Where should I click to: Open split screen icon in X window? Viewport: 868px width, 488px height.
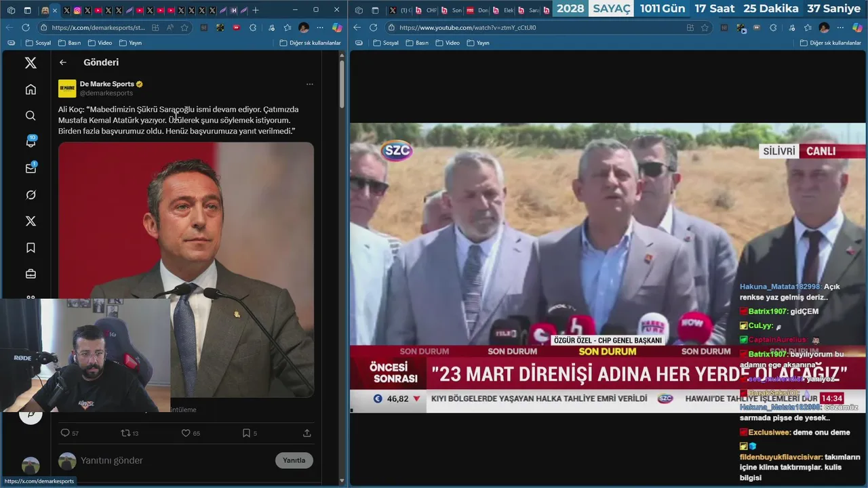[x=156, y=28]
